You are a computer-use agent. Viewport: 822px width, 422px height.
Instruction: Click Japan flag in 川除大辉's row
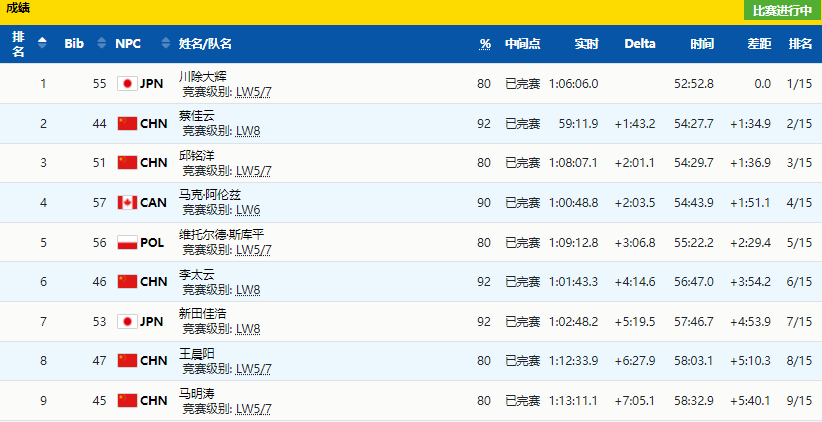127,84
